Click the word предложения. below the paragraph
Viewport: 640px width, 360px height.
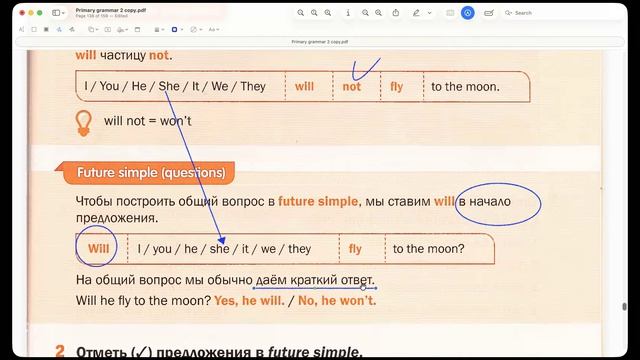pos(117,218)
